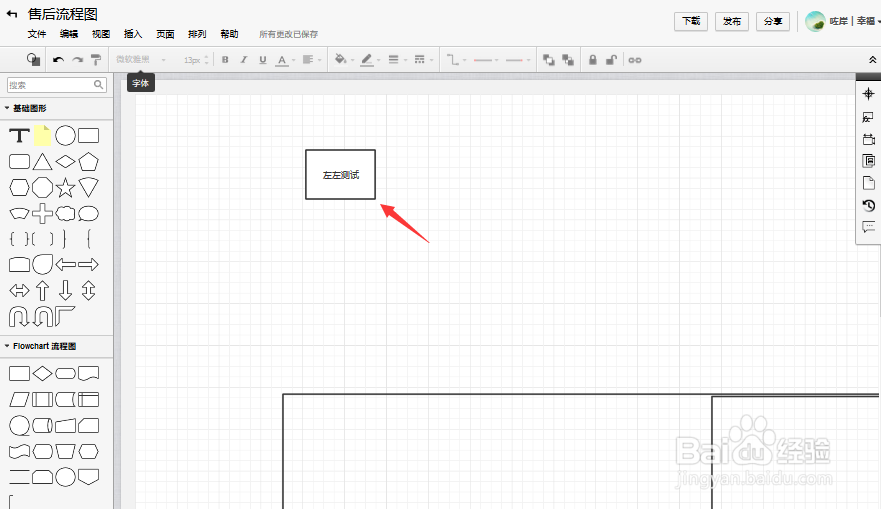Open the start arrow style dropdown
Image resolution: width=881 pixels, height=509 pixels.
(486, 60)
